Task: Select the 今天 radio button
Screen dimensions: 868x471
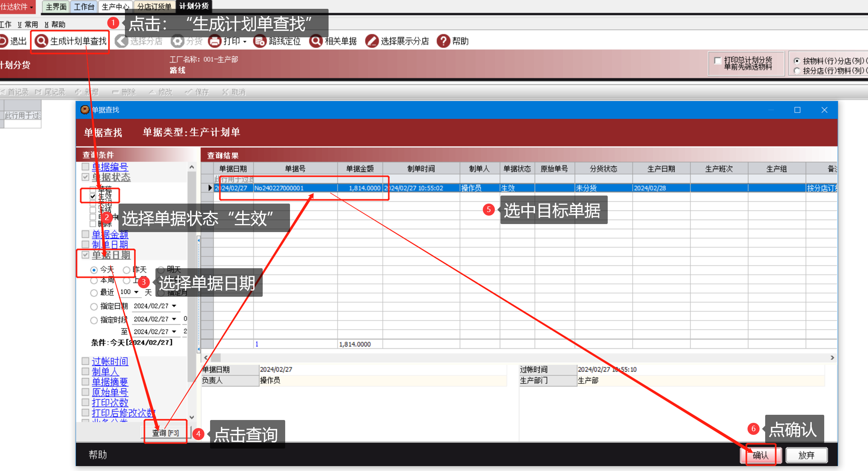Action: [94, 270]
